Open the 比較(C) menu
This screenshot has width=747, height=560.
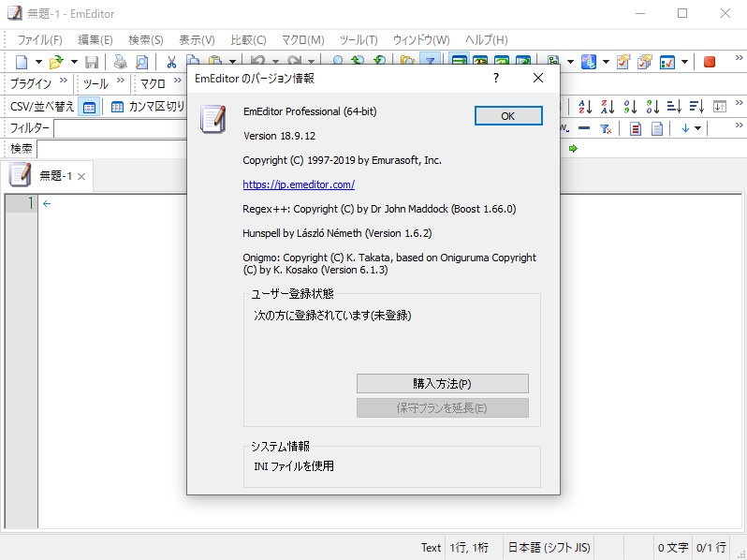coord(248,40)
